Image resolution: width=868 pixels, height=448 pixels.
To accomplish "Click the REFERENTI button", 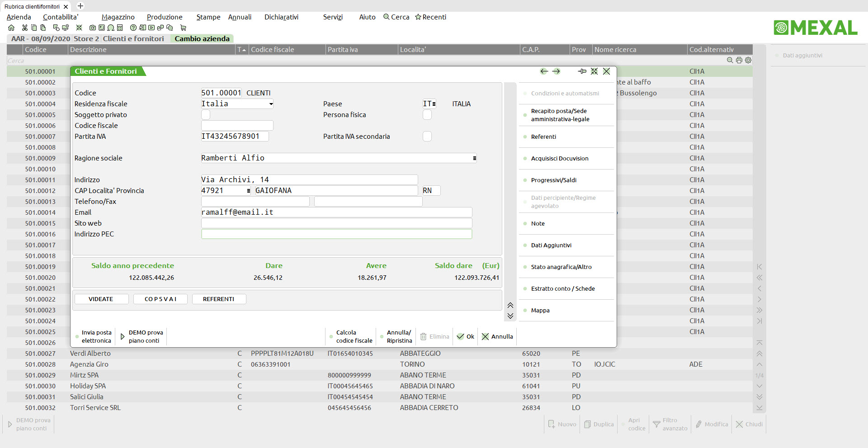I will click(219, 299).
